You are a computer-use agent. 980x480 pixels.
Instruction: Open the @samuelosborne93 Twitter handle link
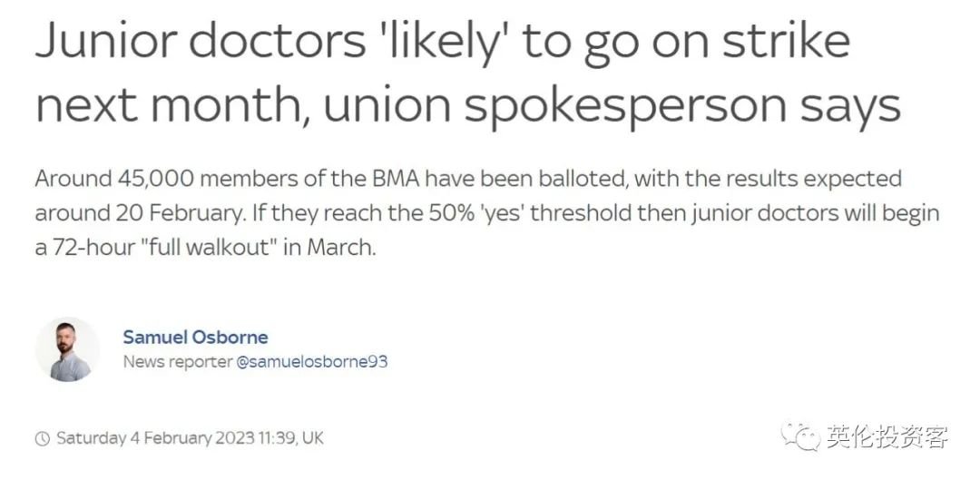point(311,362)
